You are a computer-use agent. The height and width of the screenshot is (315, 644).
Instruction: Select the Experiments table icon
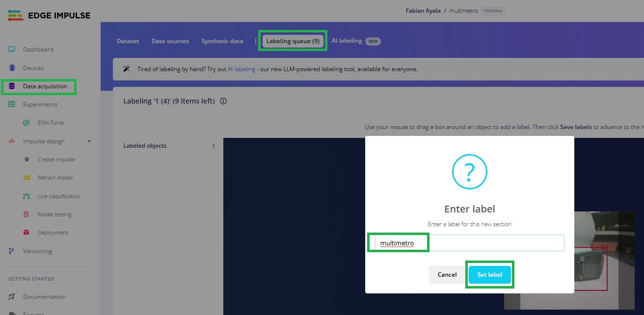pos(12,105)
